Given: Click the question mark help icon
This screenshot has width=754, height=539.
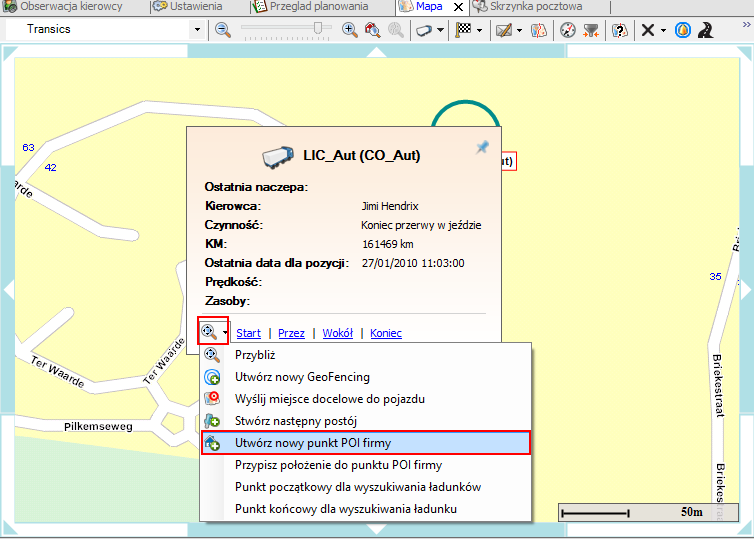Looking at the screenshot, I should (620, 30).
